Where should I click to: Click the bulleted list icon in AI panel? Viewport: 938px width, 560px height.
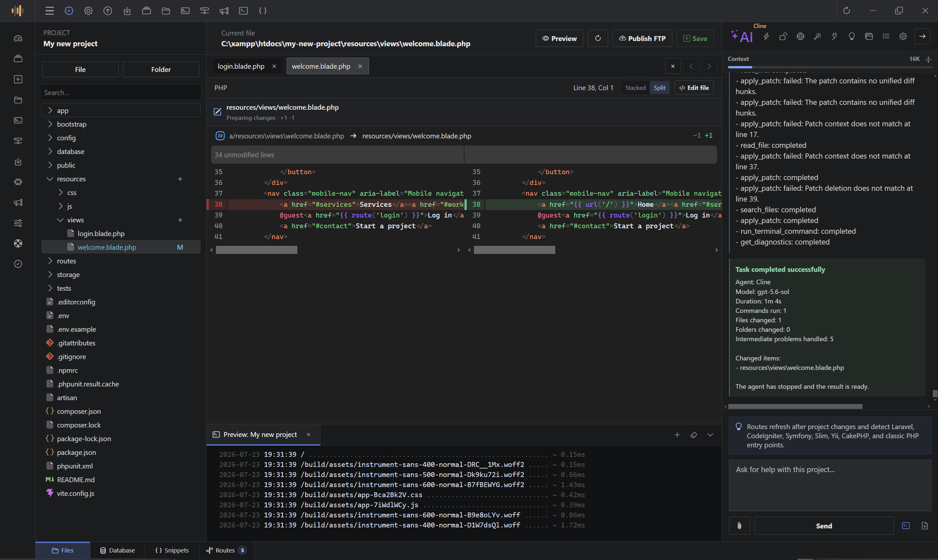[x=886, y=36]
